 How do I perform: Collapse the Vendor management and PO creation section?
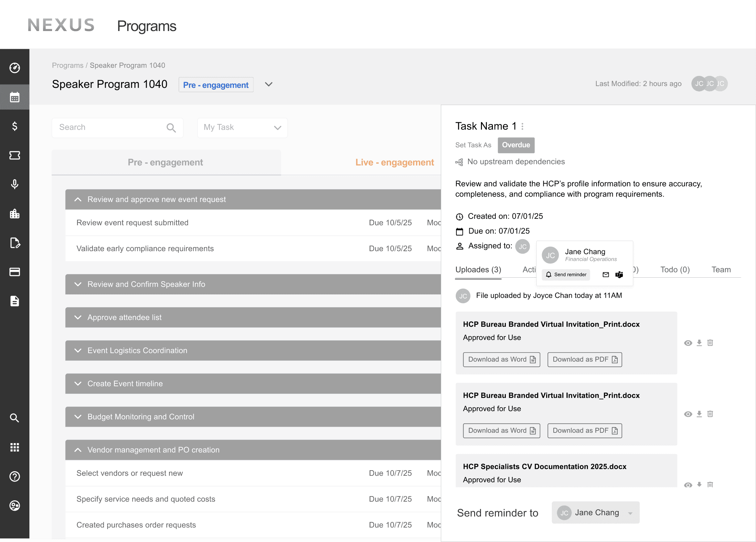(x=78, y=450)
